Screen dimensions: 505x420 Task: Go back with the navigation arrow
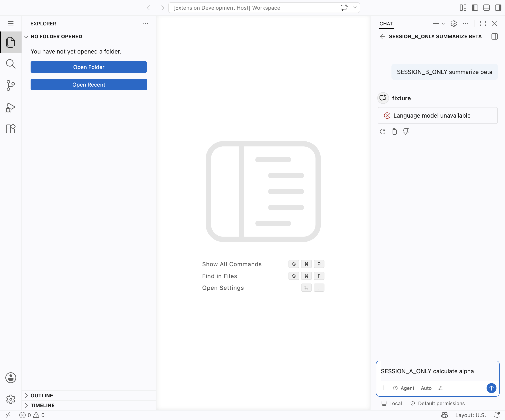point(150,8)
